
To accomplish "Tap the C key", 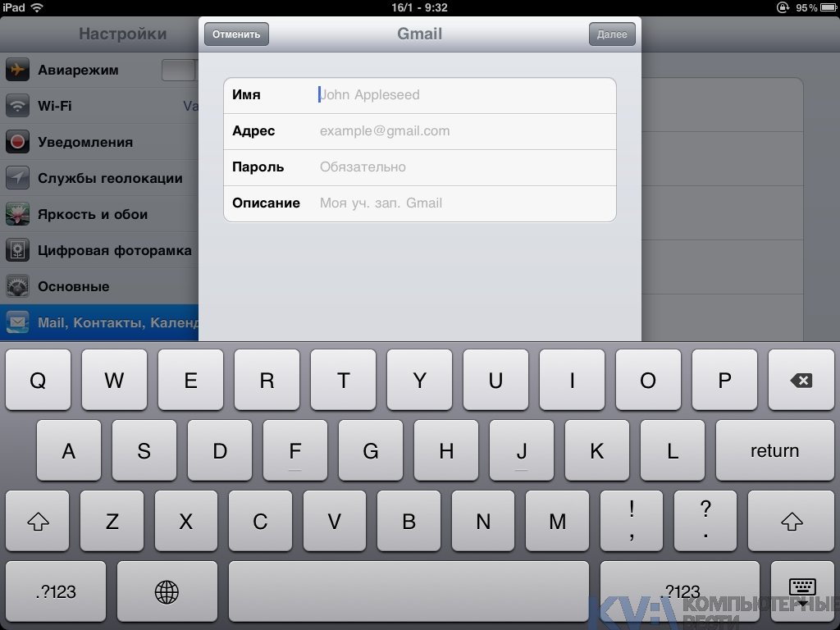I will [x=260, y=521].
